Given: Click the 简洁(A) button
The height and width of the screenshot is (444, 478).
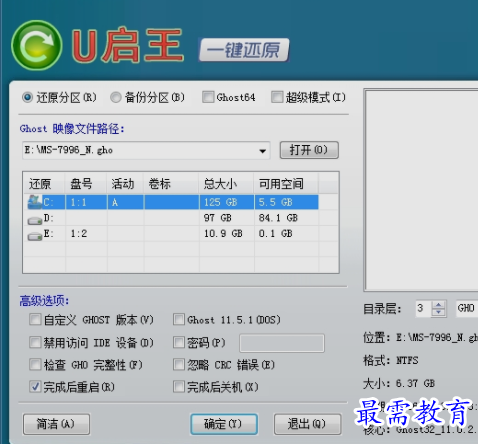Looking at the screenshot, I should (x=56, y=424).
